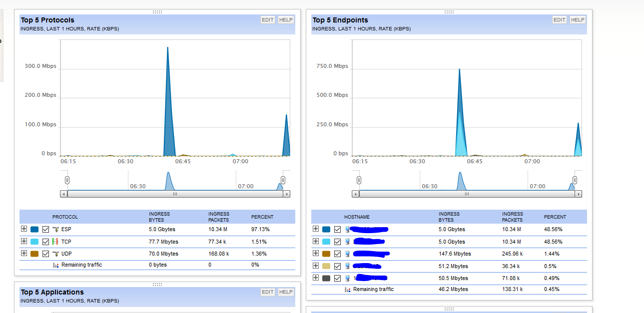Click the right scroll arrow under endpoints chart
Image resolution: width=644 pixels, height=313 pixels.
[x=578, y=194]
